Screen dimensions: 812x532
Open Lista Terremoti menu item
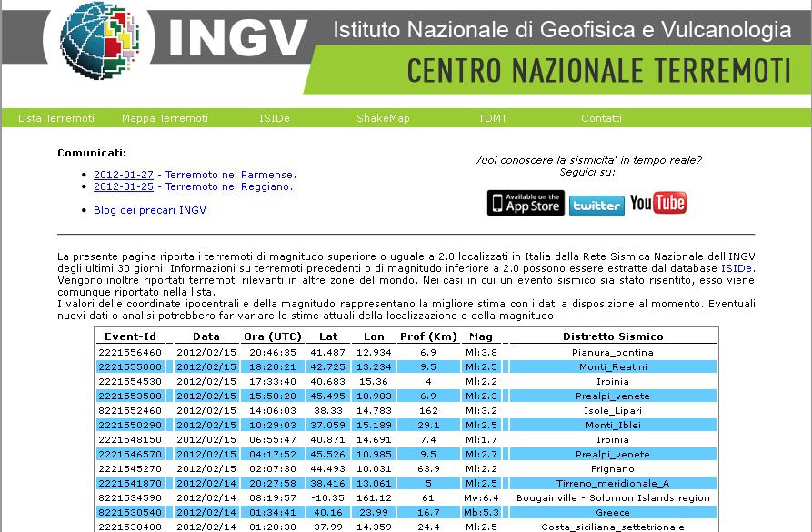(56, 118)
